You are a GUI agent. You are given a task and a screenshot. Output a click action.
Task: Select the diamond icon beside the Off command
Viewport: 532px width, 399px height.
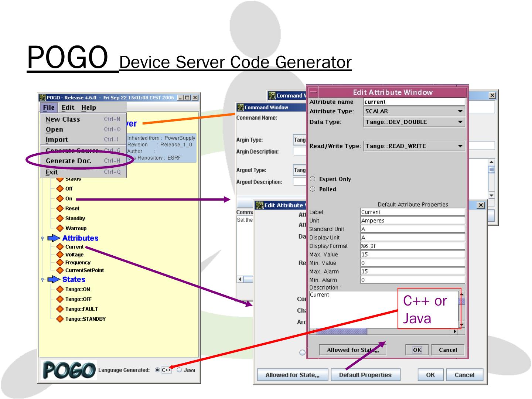(60, 188)
